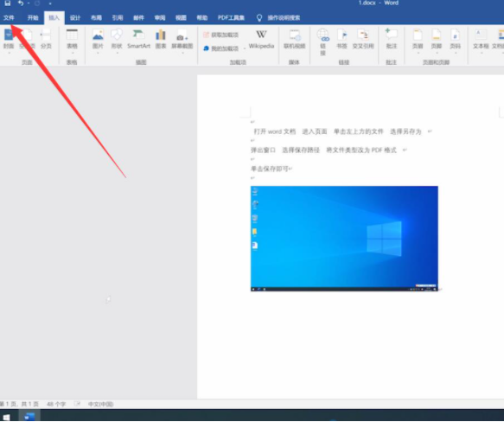Click the Windows Start button on taskbar

tap(6, 416)
